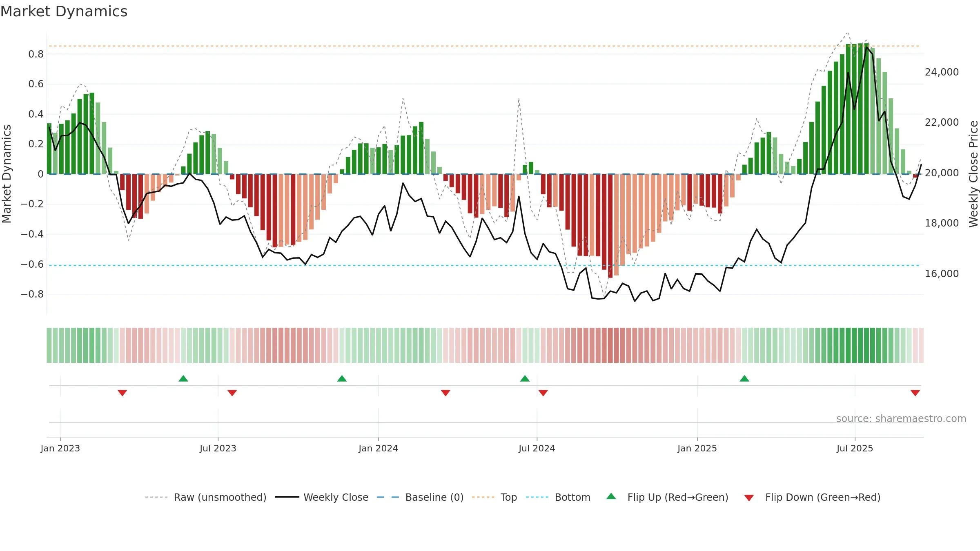Image resolution: width=980 pixels, height=551 pixels.
Task: Toggle the Raw (unsmoothed) legend entry
Action: point(205,497)
